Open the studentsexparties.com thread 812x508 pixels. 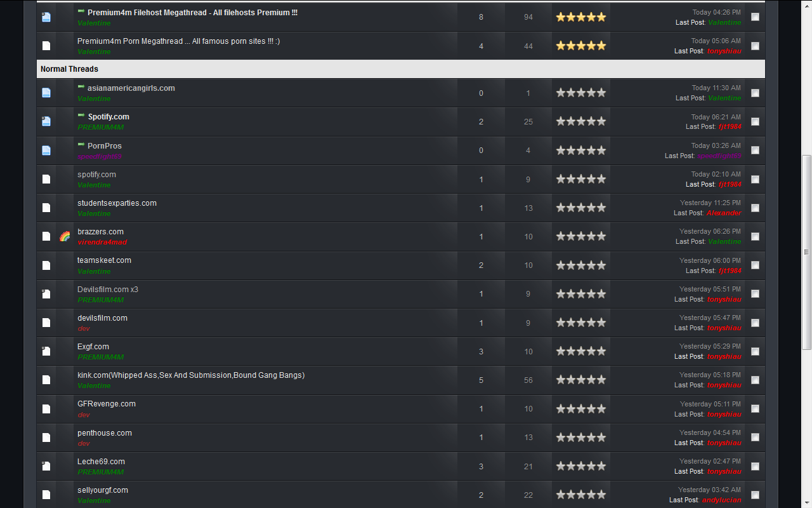[x=117, y=203]
